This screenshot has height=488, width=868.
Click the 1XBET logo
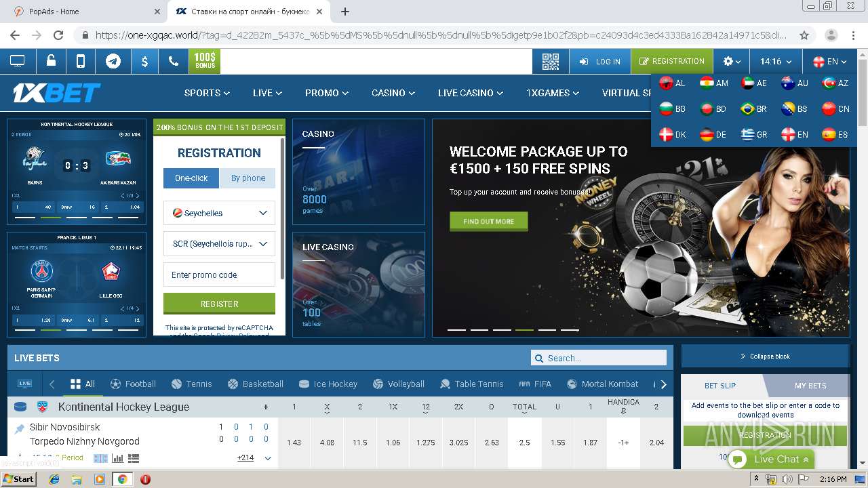point(57,93)
